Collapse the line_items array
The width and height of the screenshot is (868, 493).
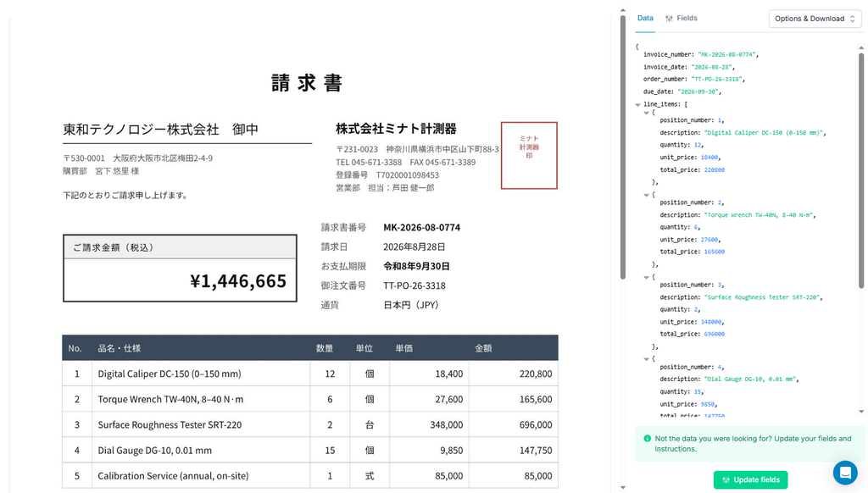637,104
